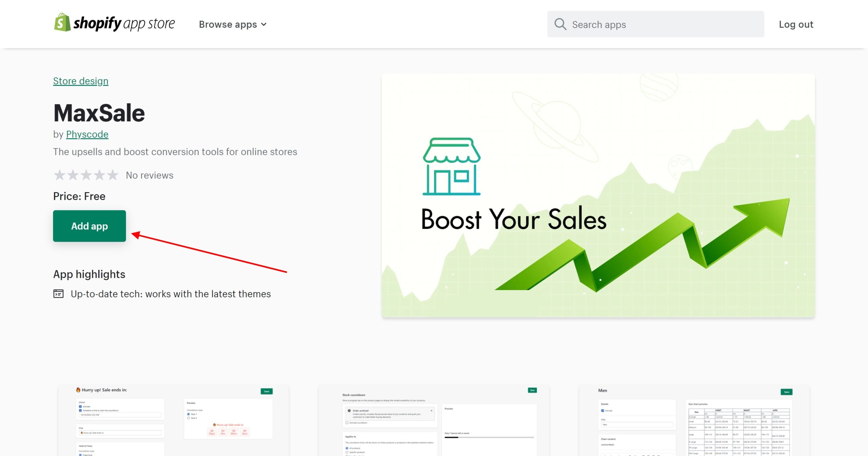
Task: Click the Add app button
Action: (x=90, y=226)
